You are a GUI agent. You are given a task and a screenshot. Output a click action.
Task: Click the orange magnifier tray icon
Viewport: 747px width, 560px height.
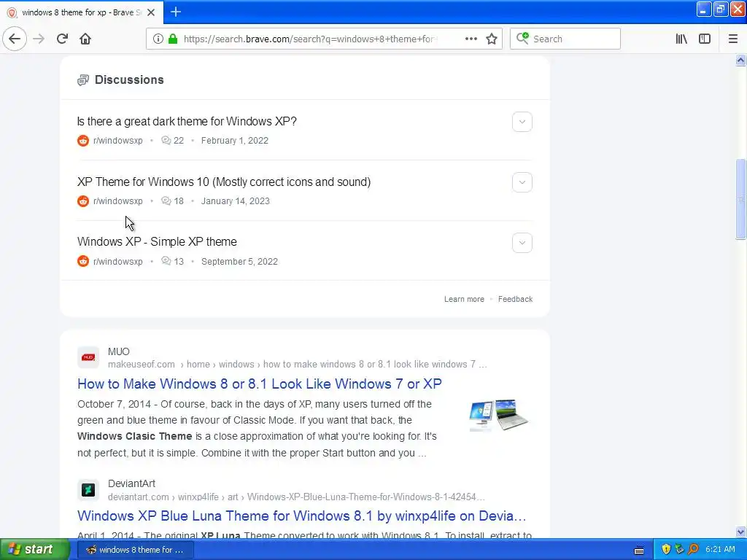[x=693, y=550]
